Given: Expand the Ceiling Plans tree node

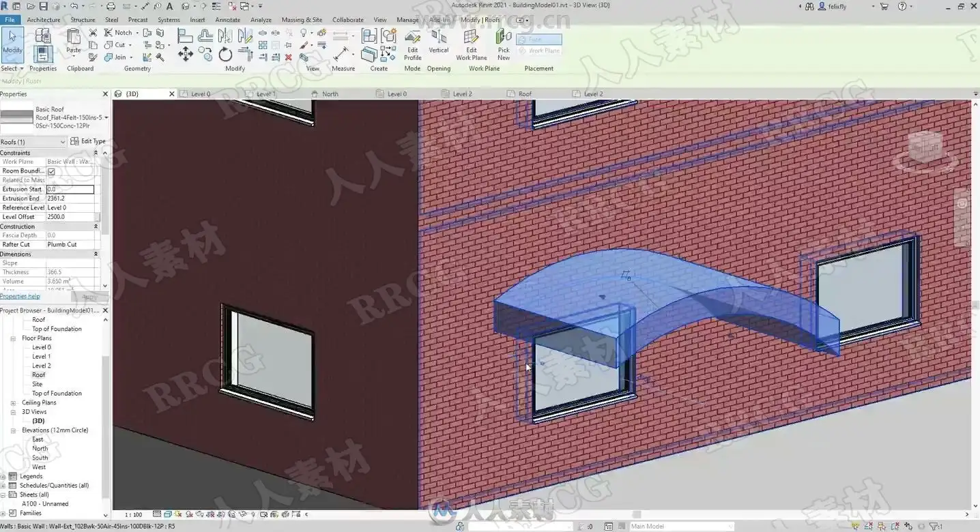Looking at the screenshot, I should pos(13,402).
